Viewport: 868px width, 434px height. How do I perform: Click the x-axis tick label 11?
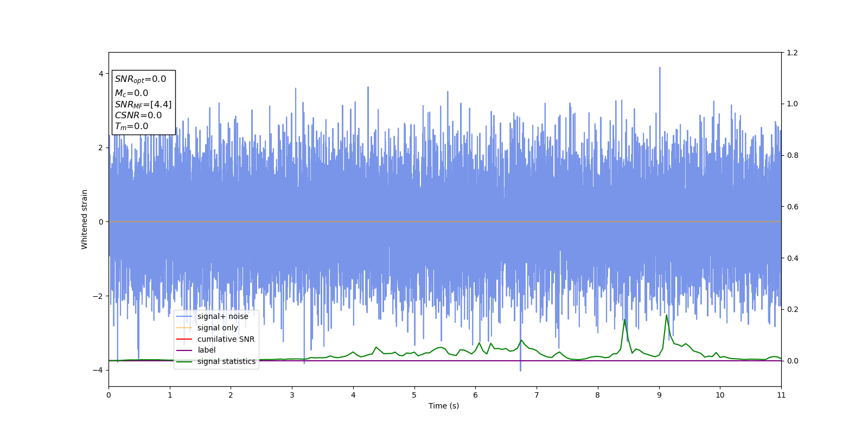pyautogui.click(x=781, y=395)
